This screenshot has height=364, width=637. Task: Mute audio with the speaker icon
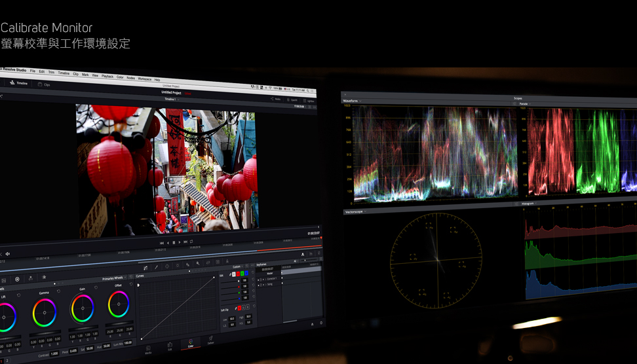pyautogui.click(x=8, y=254)
